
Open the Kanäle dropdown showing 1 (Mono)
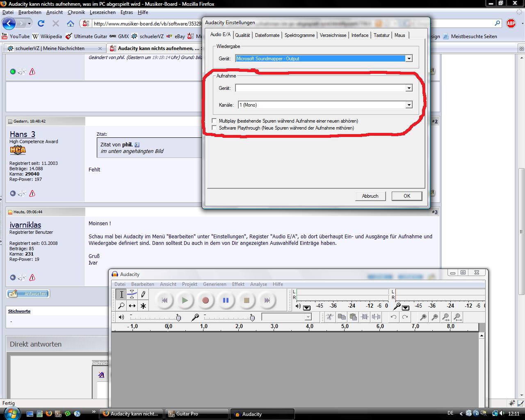click(x=409, y=105)
